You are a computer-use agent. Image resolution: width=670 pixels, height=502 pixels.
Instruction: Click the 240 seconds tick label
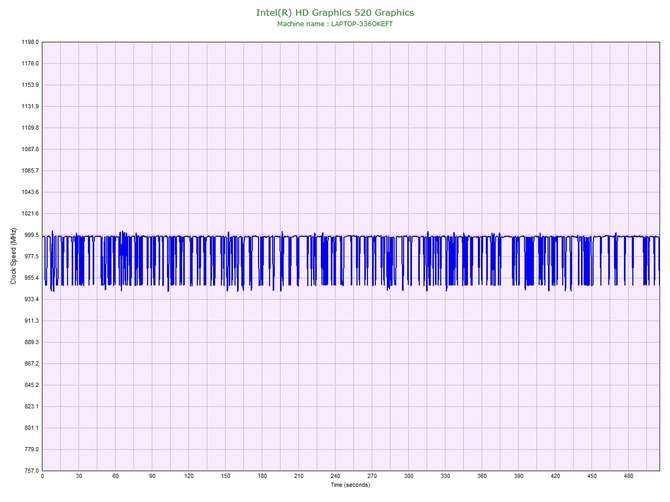[335, 476]
